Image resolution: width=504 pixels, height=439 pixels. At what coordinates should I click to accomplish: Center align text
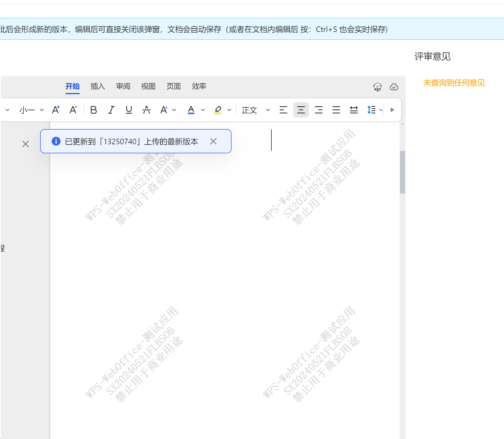(301, 110)
